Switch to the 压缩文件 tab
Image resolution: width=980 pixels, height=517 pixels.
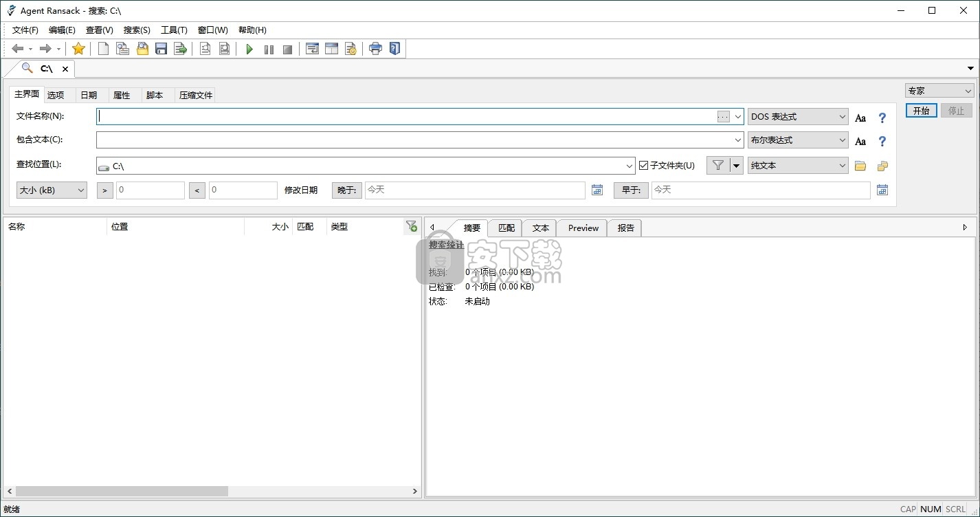pos(196,96)
